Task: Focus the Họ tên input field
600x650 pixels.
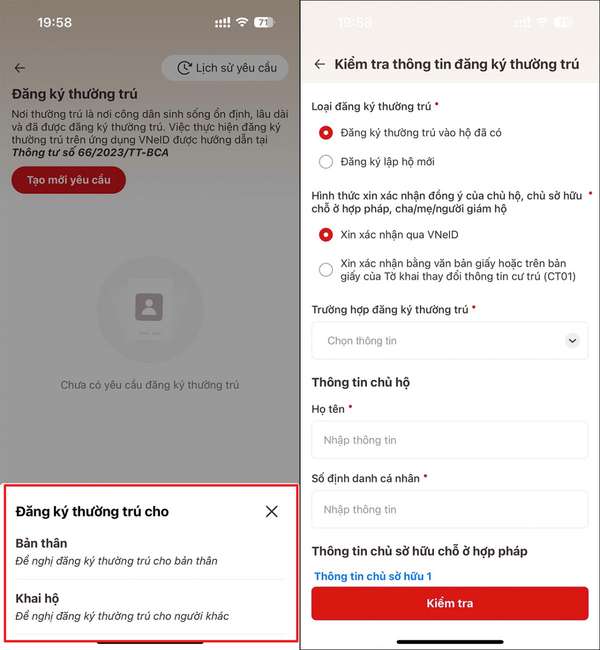Action: pos(450,440)
